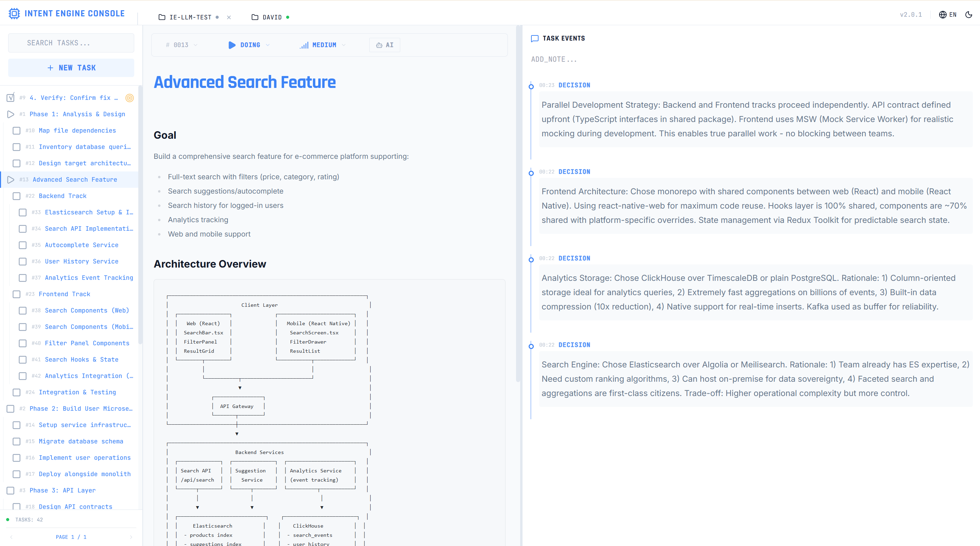Open Filter Panel Components task

[x=87, y=344]
